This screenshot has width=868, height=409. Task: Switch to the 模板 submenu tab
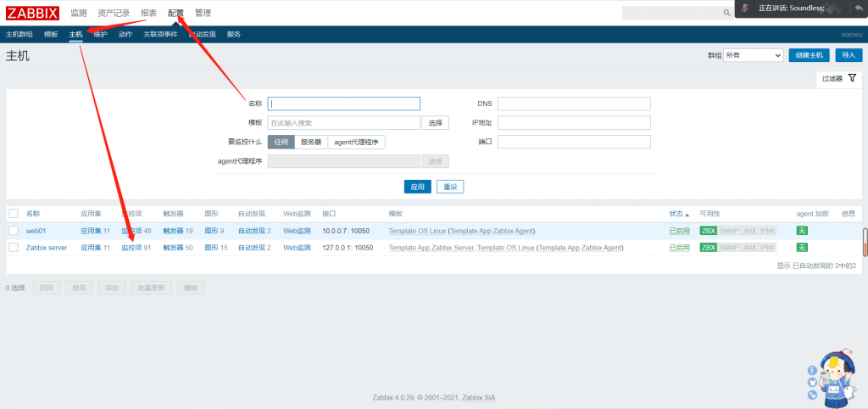[x=51, y=34]
